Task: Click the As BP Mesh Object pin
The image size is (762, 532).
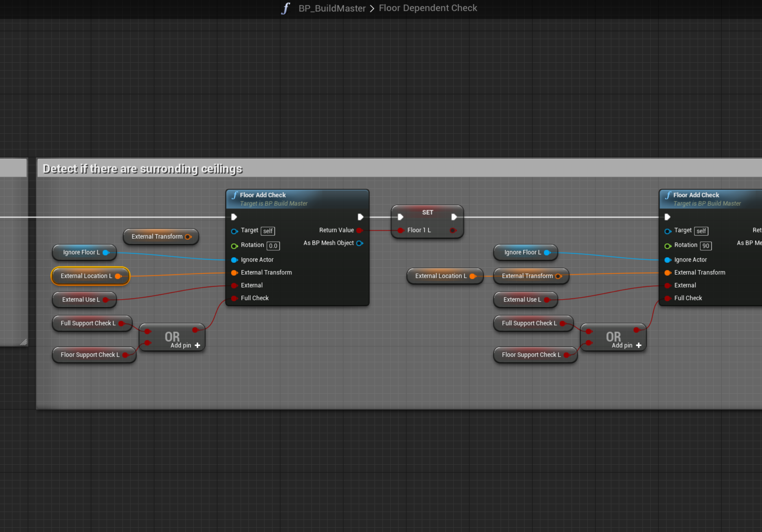Action: [x=359, y=243]
